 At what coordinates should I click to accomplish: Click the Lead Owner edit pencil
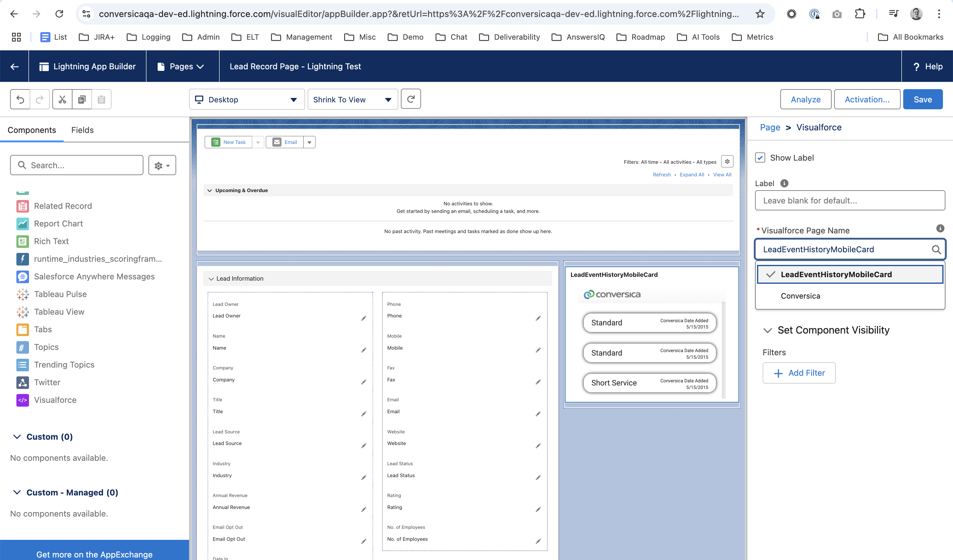363,318
